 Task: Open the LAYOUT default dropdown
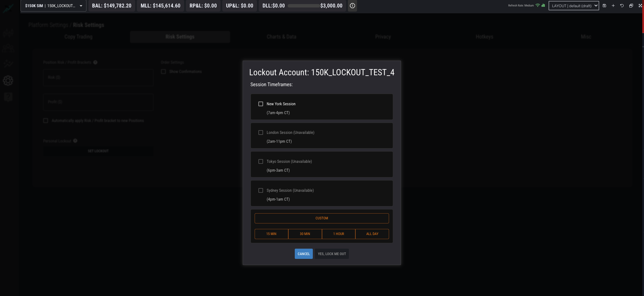[x=574, y=6]
